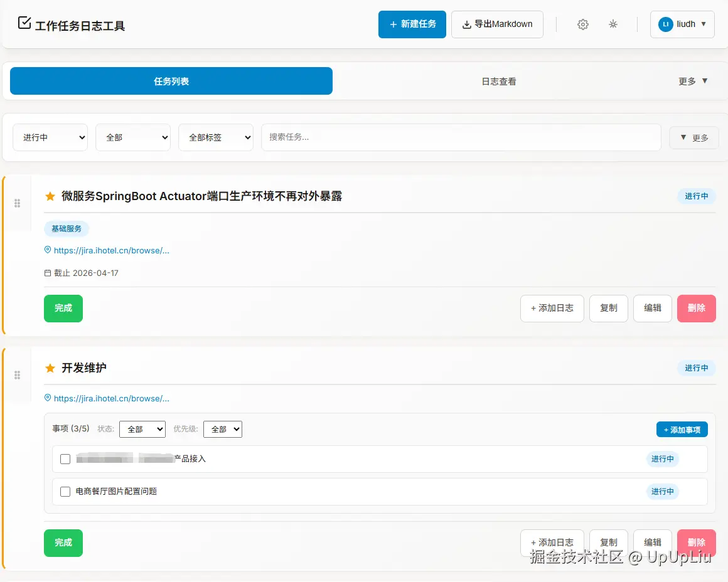Mark the 开发维护 task 完成

pyautogui.click(x=63, y=542)
